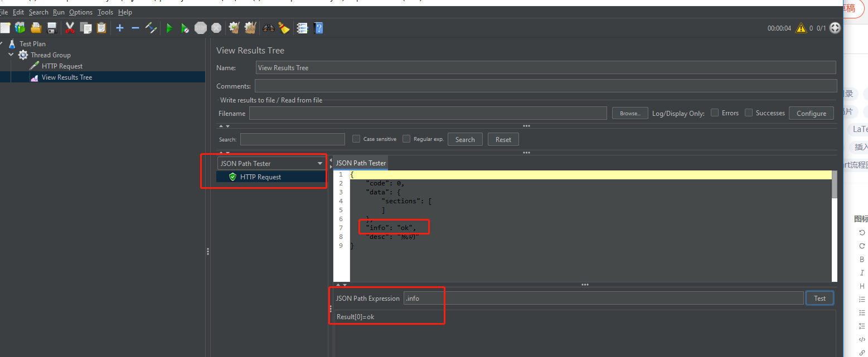Image resolution: width=868 pixels, height=357 pixels.
Task: Toggle enable/disable of selected element
Action: pyautogui.click(x=151, y=28)
